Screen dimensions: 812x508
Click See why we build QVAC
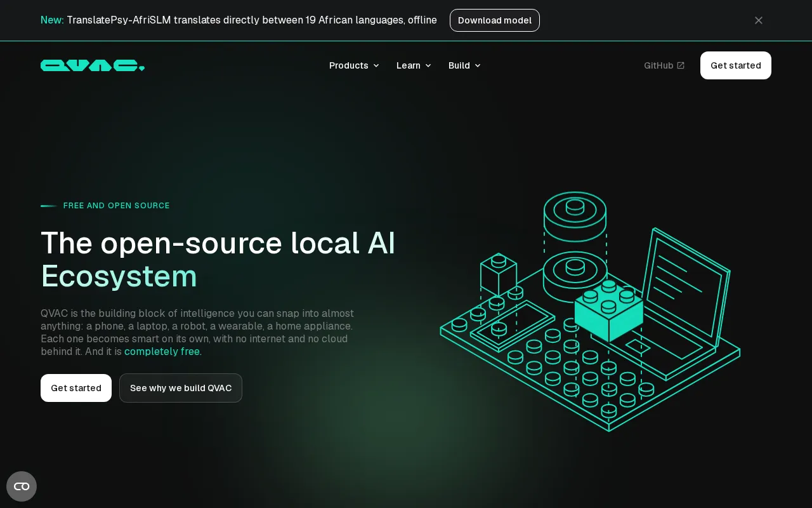pos(181,388)
